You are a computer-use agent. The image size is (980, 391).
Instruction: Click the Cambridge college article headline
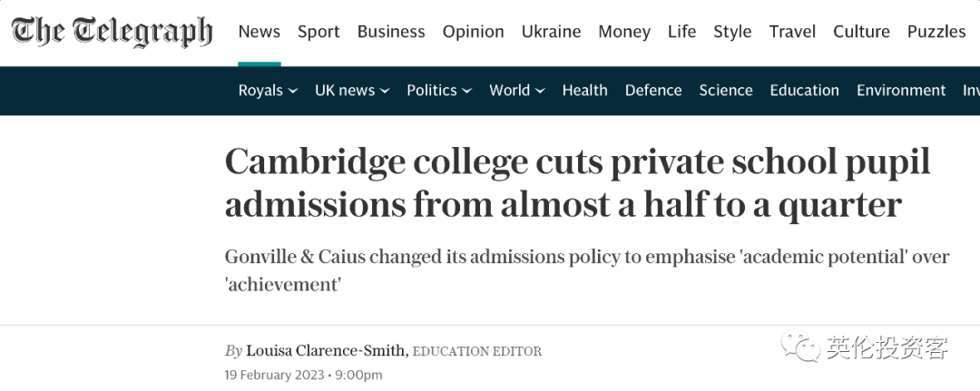[x=577, y=183]
